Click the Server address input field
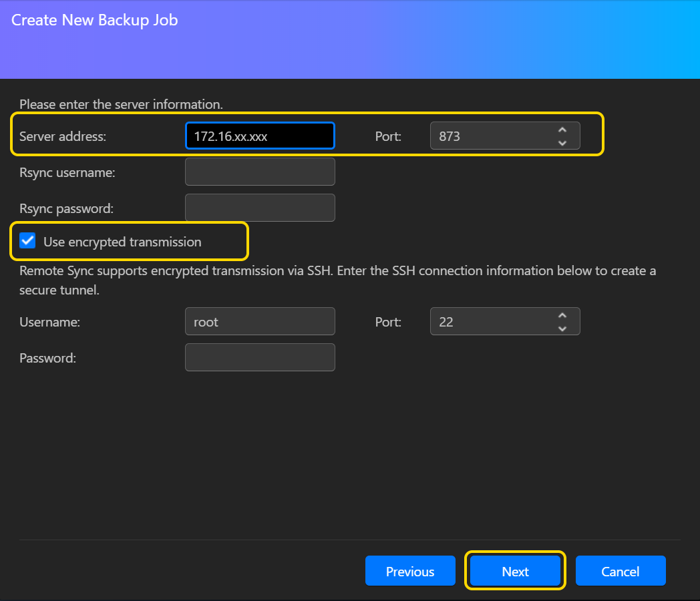Image resolution: width=700 pixels, height=601 pixels. point(260,136)
